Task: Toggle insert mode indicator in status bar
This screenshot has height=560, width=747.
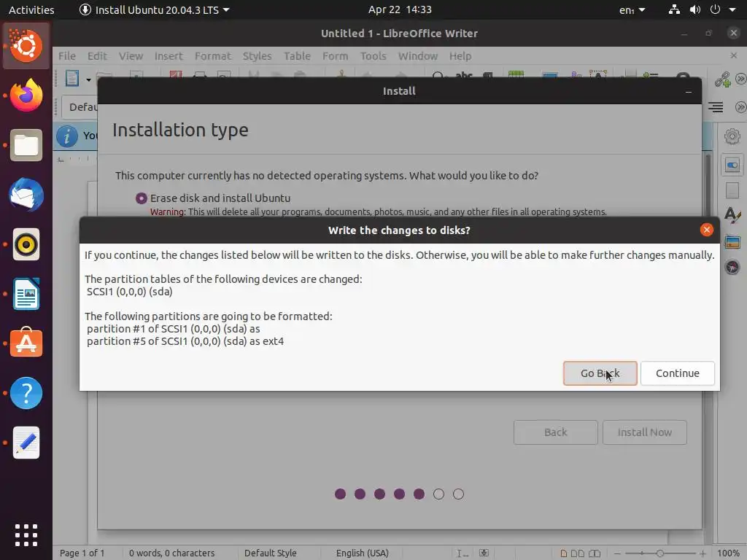Action: (462, 553)
